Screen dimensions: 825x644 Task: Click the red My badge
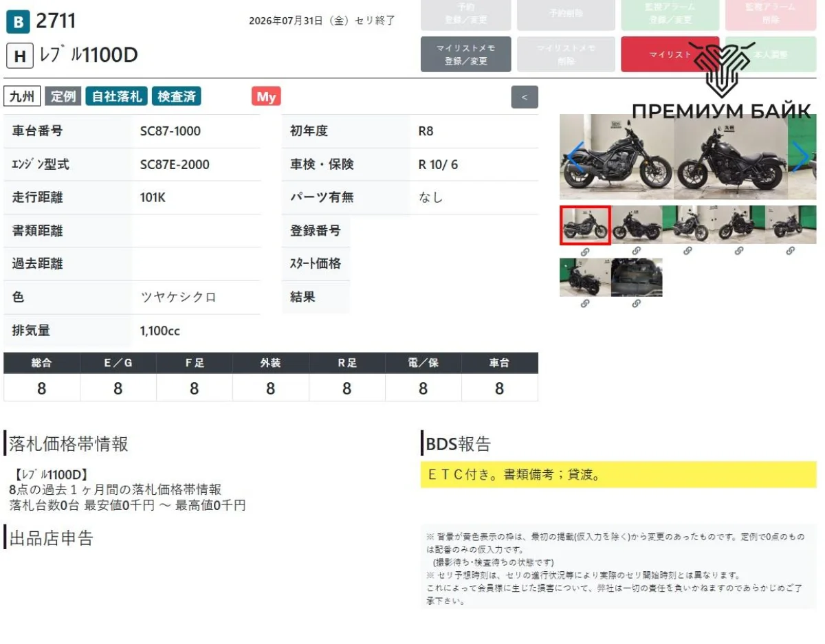[x=266, y=97]
